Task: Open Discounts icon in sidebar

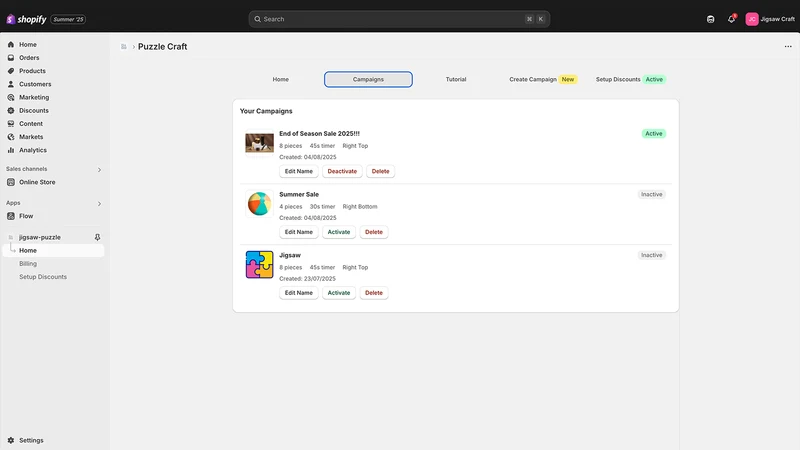Action: pos(11,111)
